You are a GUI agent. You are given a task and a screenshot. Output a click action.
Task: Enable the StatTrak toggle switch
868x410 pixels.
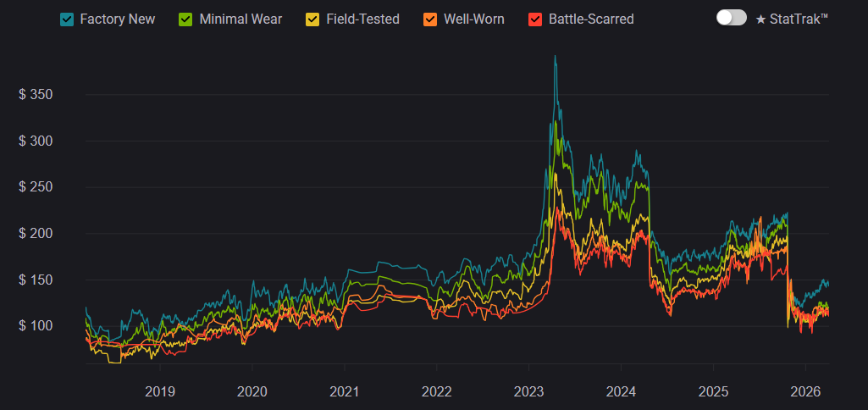(x=731, y=18)
